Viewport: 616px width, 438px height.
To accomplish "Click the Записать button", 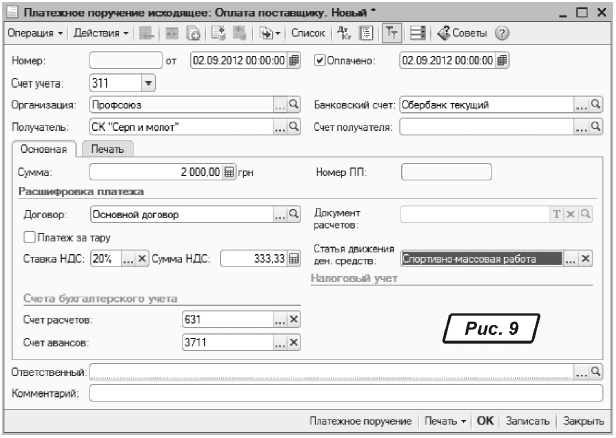I will 526,422.
